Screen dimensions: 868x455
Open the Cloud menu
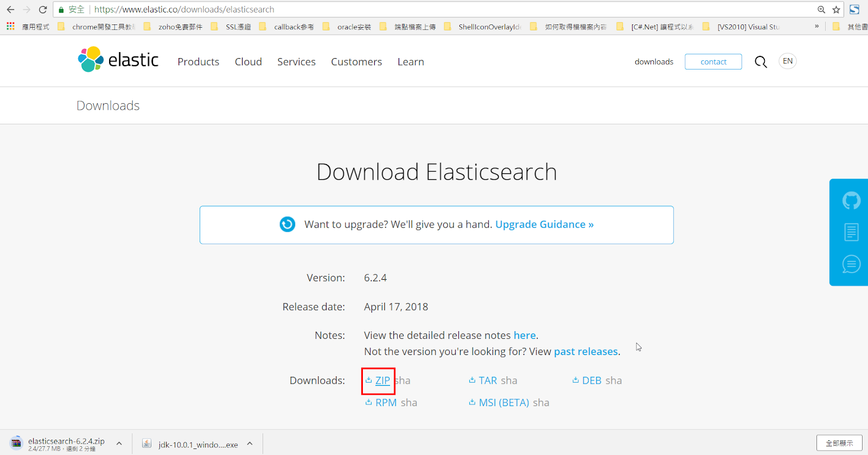pos(248,62)
